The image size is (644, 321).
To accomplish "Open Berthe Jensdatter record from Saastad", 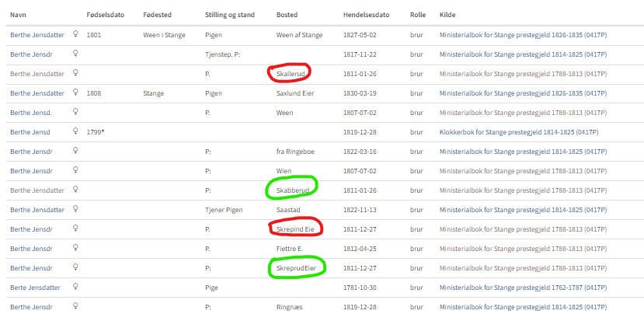I will [x=37, y=210].
